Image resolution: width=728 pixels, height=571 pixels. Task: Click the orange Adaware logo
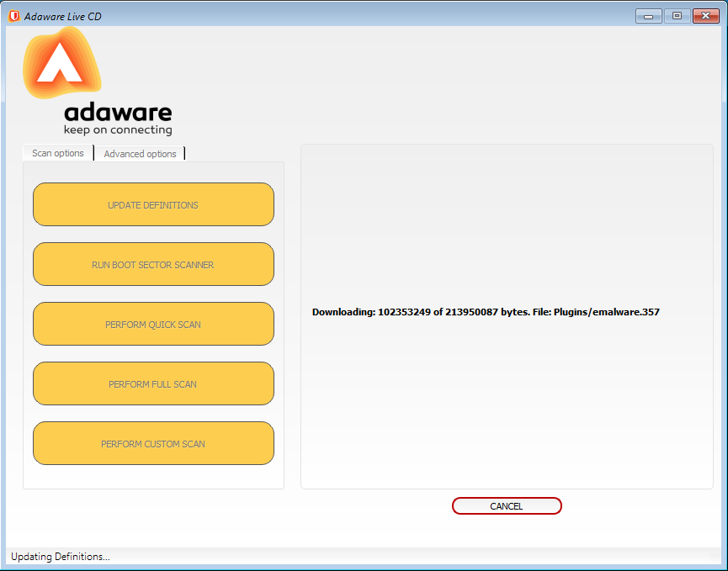click(x=61, y=64)
